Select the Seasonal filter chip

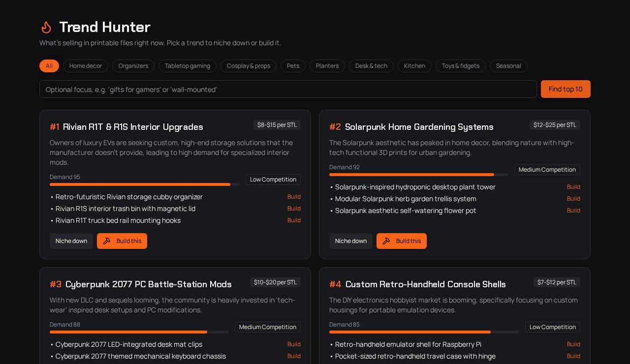[x=508, y=66]
